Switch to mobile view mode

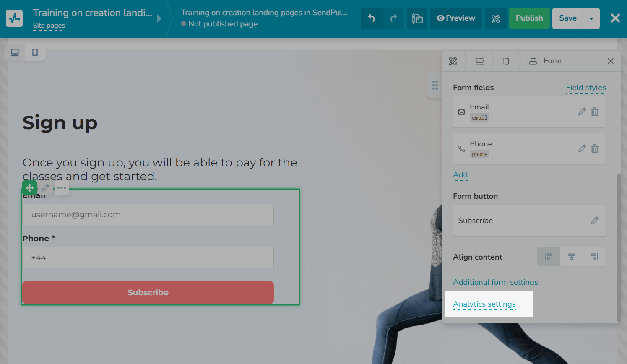pyautogui.click(x=35, y=52)
